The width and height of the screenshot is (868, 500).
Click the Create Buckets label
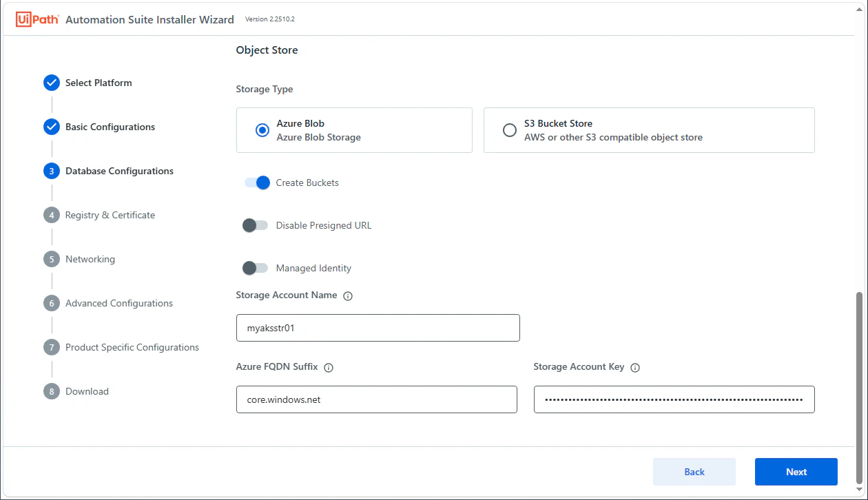pyautogui.click(x=307, y=183)
